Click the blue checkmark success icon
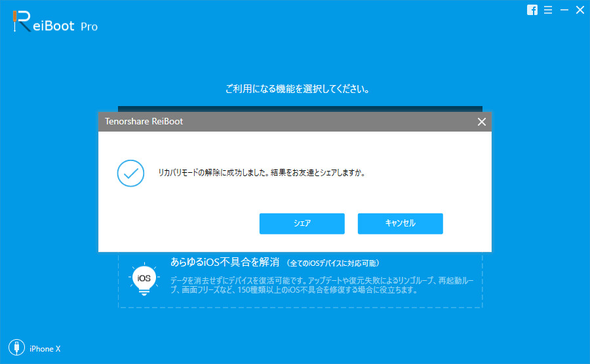The width and height of the screenshot is (590, 364). point(130,173)
